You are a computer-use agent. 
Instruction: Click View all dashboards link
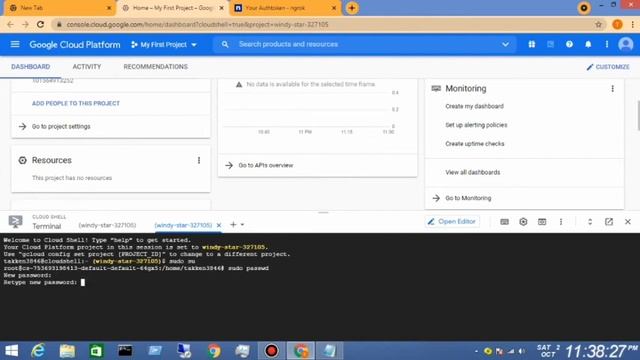(473, 172)
